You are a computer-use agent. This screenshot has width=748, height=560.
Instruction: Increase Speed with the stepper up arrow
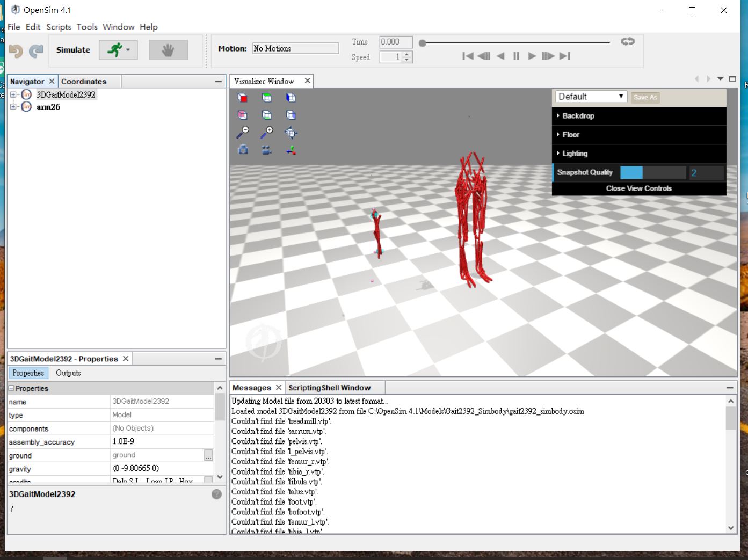click(408, 54)
